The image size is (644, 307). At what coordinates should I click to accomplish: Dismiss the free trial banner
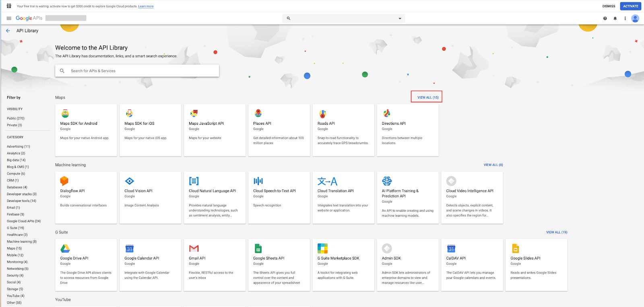click(x=609, y=6)
